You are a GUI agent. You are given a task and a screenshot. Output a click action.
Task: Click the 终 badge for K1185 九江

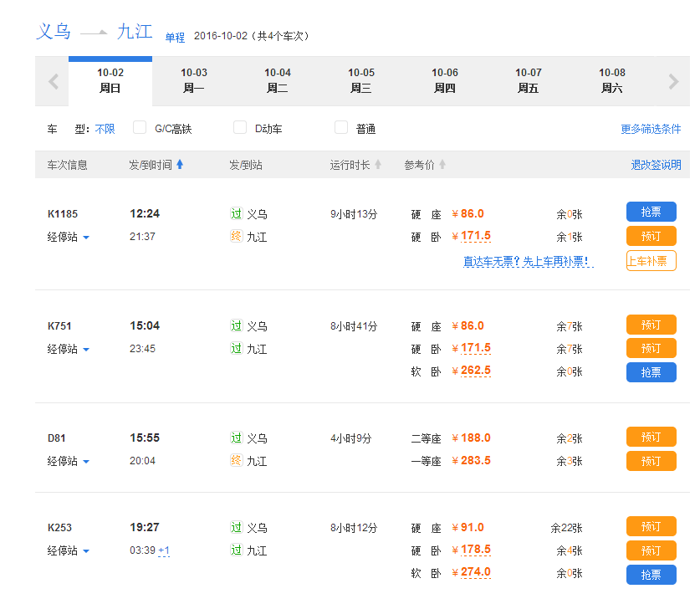click(x=236, y=236)
